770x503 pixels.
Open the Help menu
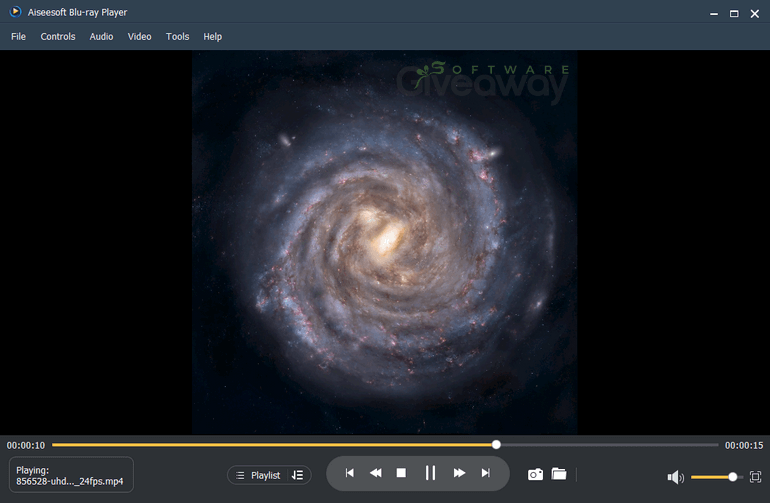213,37
